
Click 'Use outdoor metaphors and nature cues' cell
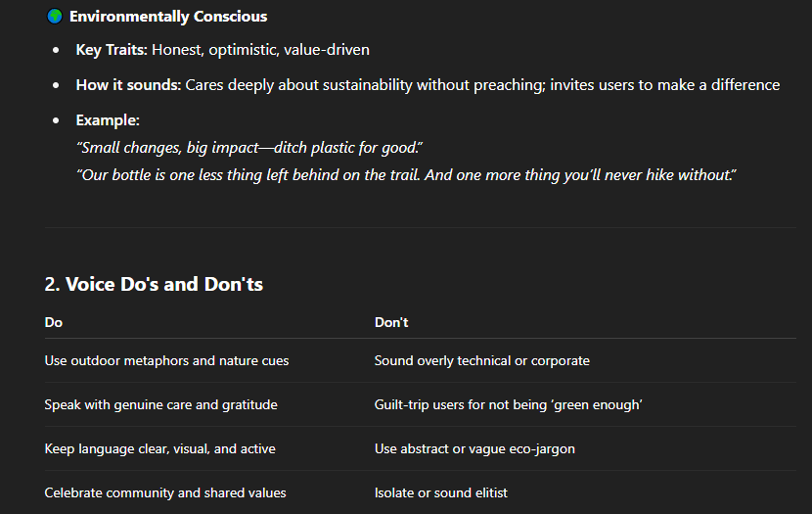166,360
